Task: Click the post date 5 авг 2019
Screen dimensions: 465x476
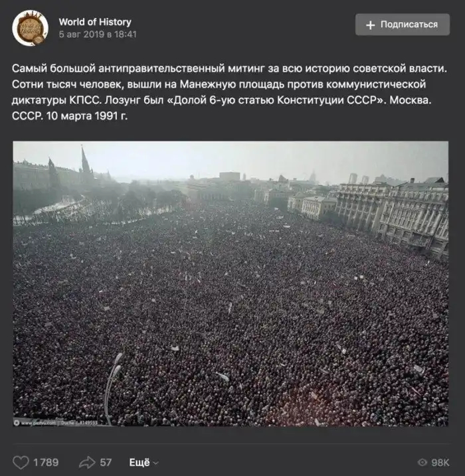Action: pyautogui.click(x=98, y=34)
